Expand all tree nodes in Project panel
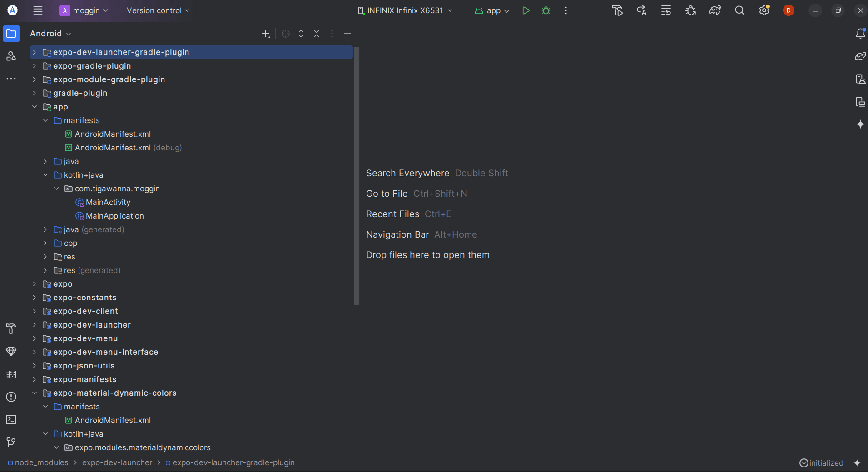868x472 pixels. 301,34
